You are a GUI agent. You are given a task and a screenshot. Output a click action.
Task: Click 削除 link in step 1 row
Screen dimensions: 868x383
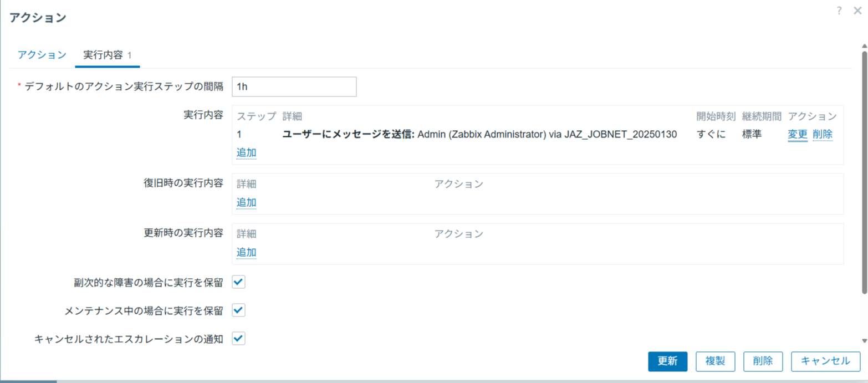click(823, 134)
